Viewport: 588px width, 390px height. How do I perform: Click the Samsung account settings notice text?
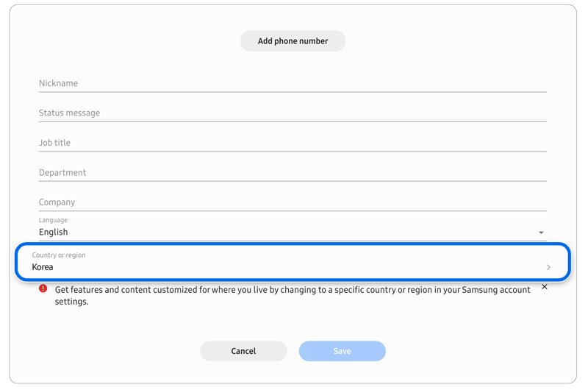[x=293, y=296]
